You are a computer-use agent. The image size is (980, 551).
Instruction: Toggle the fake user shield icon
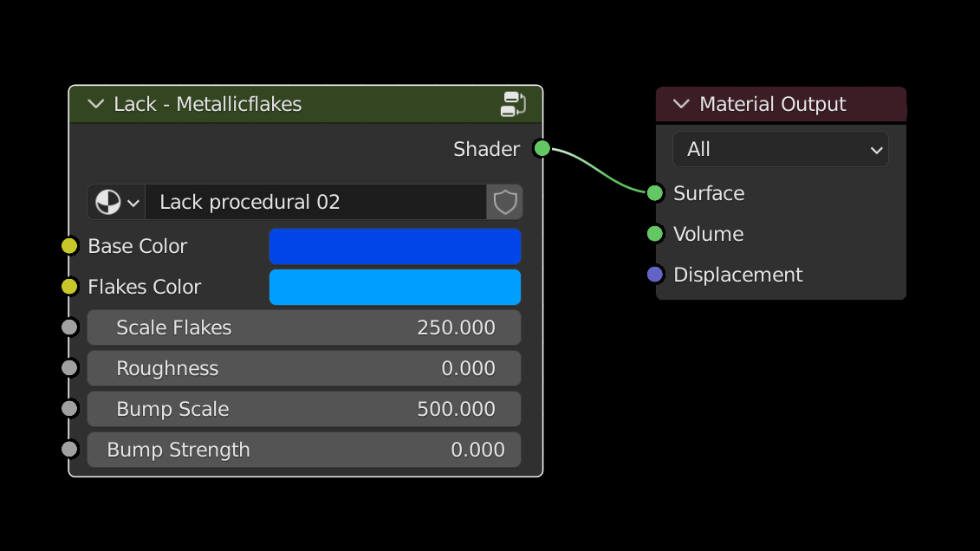(x=505, y=203)
